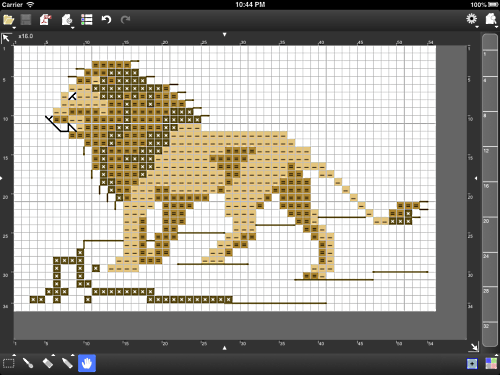Viewport: 500px width, 375px height.
Task: Open the pattern file folder icon
Action: (x=8, y=20)
